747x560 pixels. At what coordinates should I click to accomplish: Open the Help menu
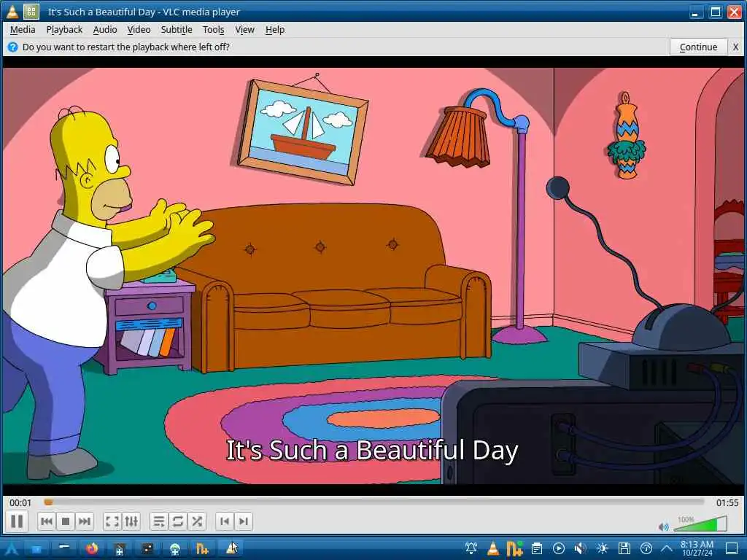tap(275, 29)
